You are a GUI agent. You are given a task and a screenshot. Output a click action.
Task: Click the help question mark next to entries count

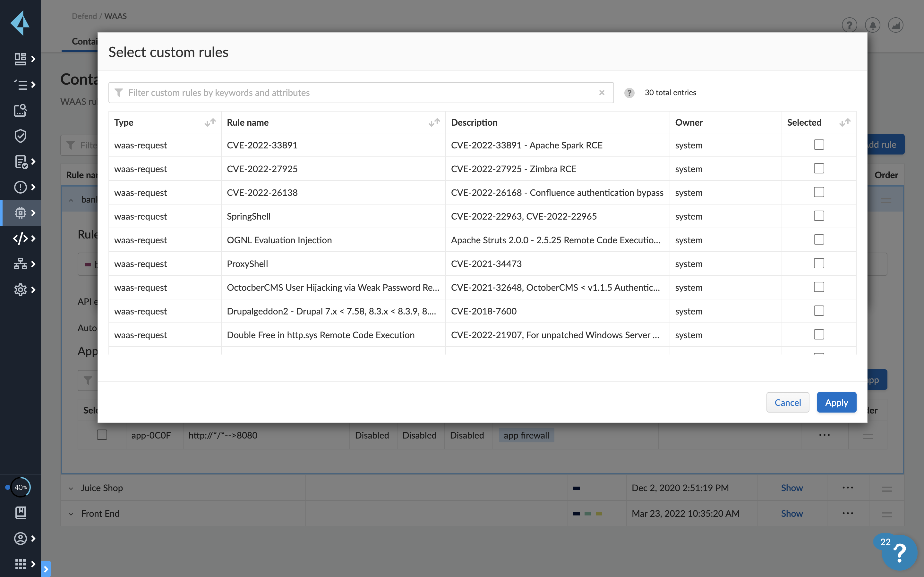pyautogui.click(x=629, y=93)
